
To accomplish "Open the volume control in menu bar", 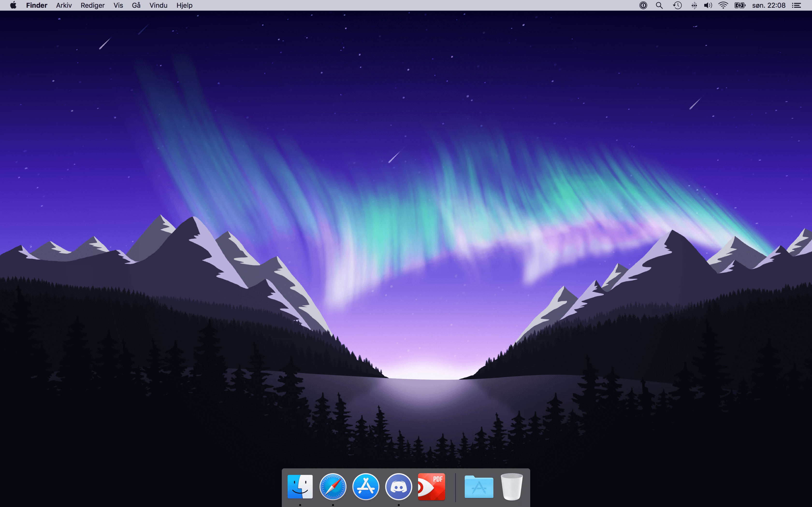I will 708,5.
